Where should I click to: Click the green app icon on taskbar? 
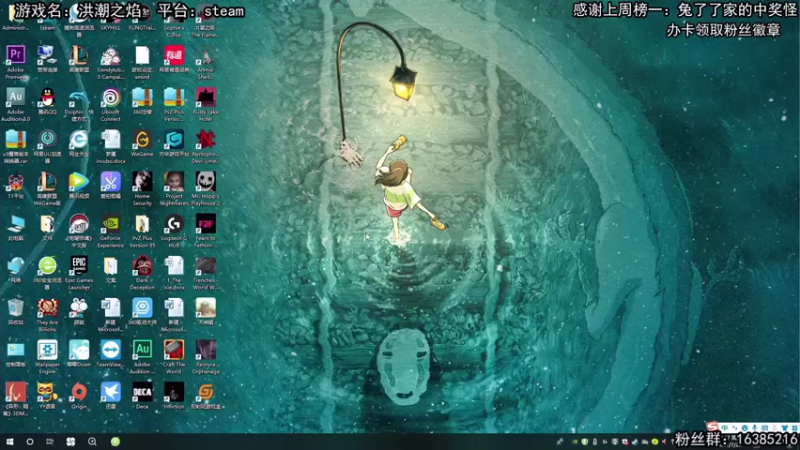click(115, 442)
